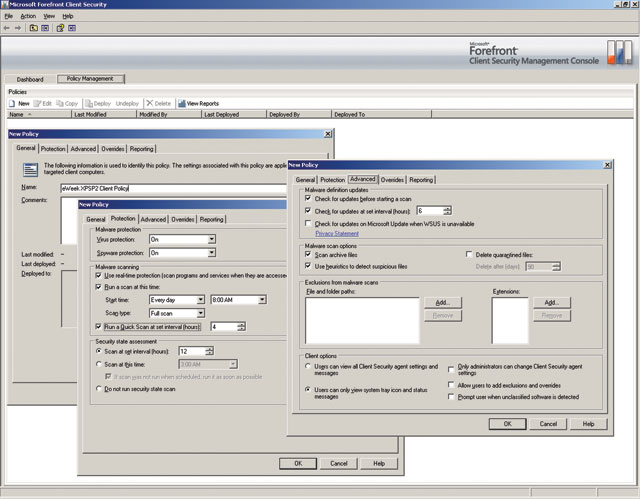Select the Policy Management tab
This screenshot has width=640, height=499.
[90, 79]
